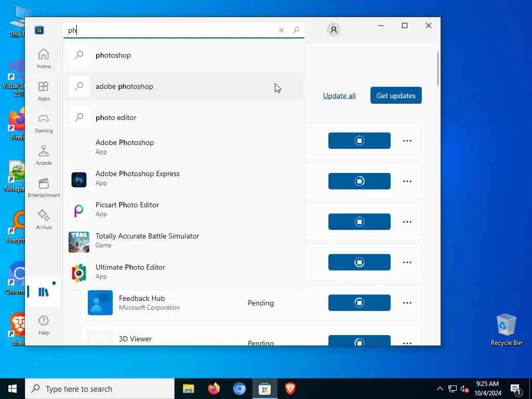Show hidden system tray icons
This screenshot has height=399, width=532.
[x=440, y=389]
